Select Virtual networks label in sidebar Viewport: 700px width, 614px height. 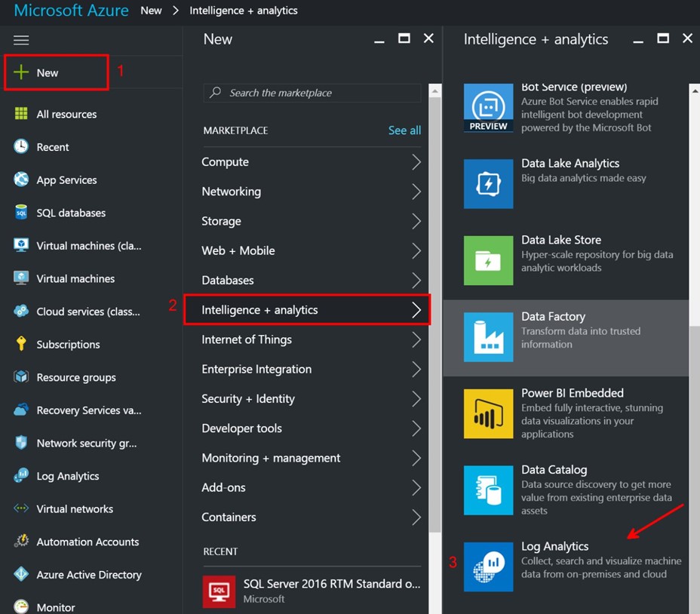pyautogui.click(x=75, y=508)
